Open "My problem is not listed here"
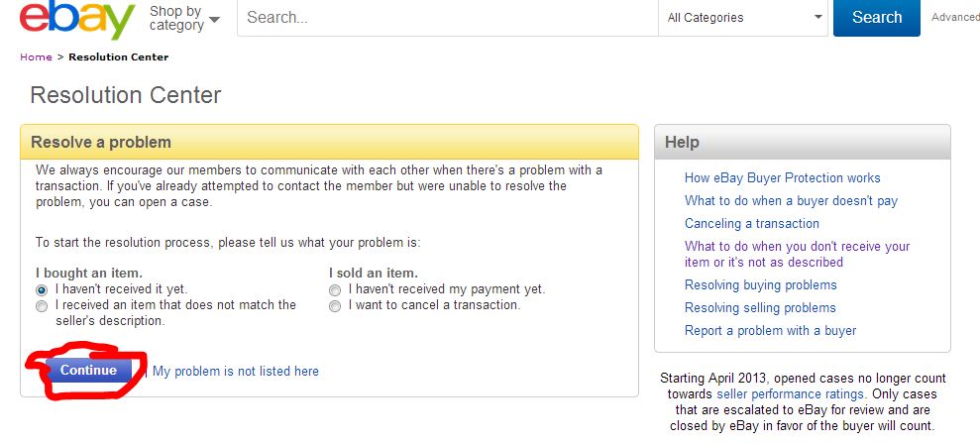 [x=236, y=372]
